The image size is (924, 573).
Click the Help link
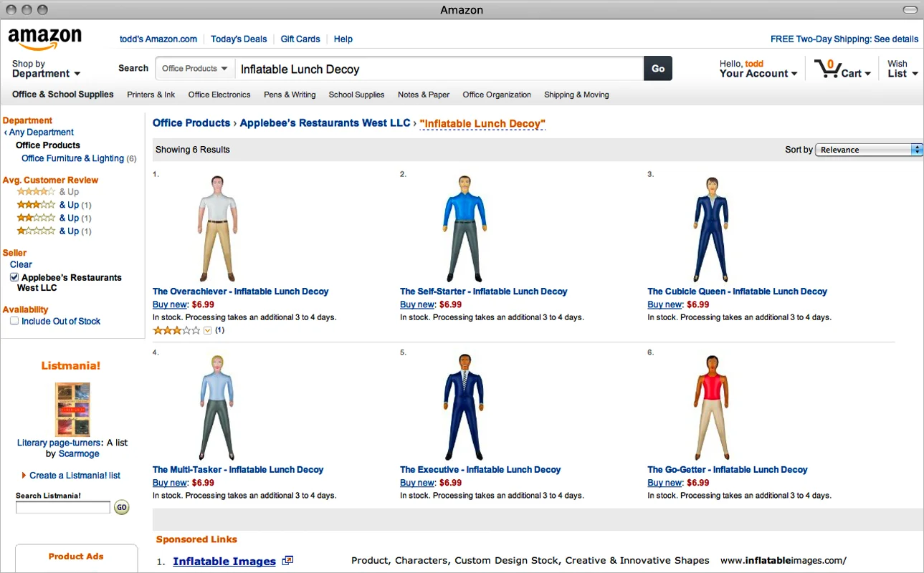[x=343, y=39]
